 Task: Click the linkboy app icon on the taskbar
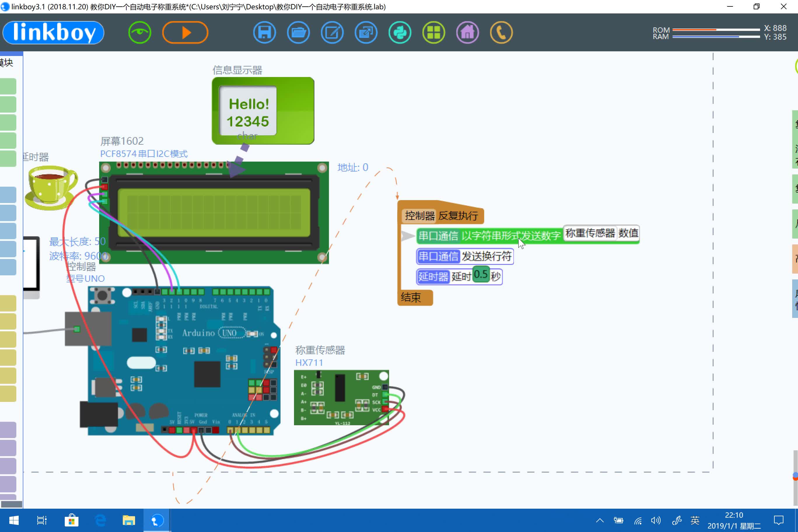tap(157, 520)
